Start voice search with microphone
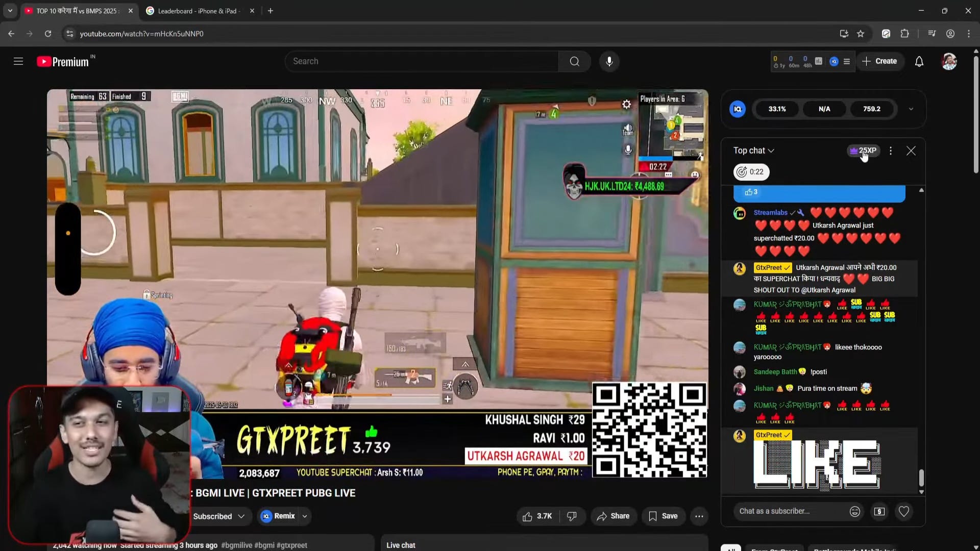980x551 pixels. point(609,61)
